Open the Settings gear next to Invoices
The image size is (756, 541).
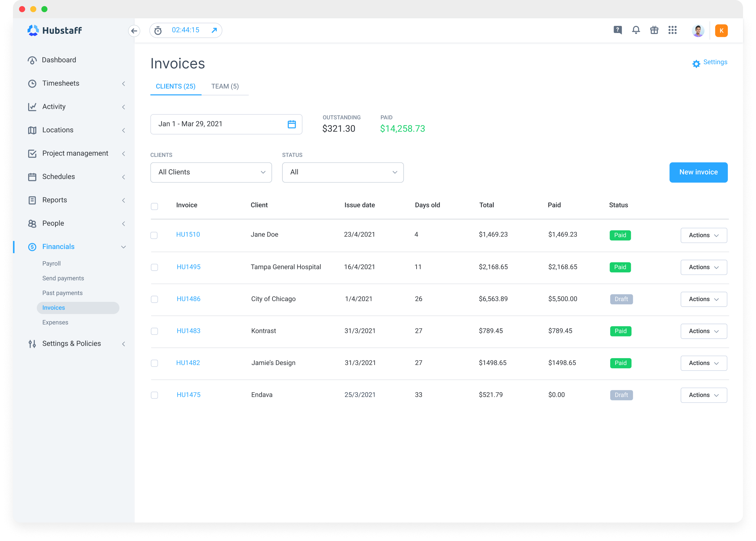pyautogui.click(x=696, y=64)
